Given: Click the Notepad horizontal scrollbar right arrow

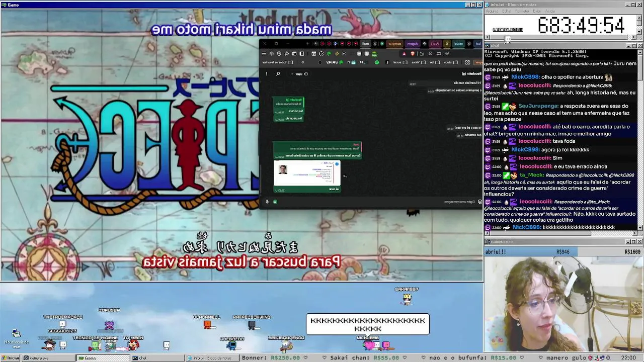Looking at the screenshot, I should [x=635, y=38].
